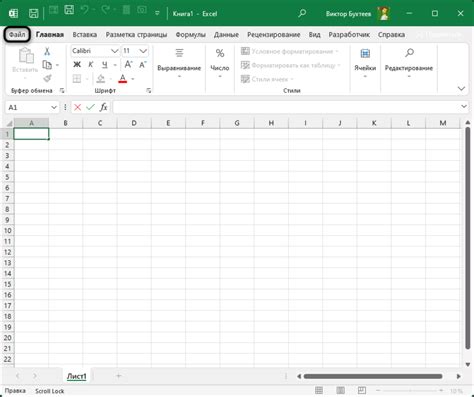
Task: Open the font color dropdown arrow
Action: 133,79
